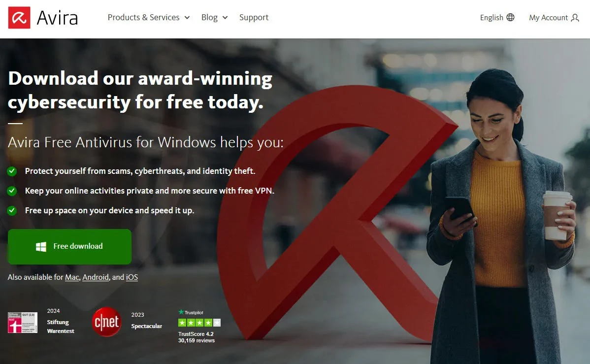Image resolution: width=590 pixels, height=364 pixels.
Task: Click green checkmark beside scams protection line
Action: tap(12, 171)
